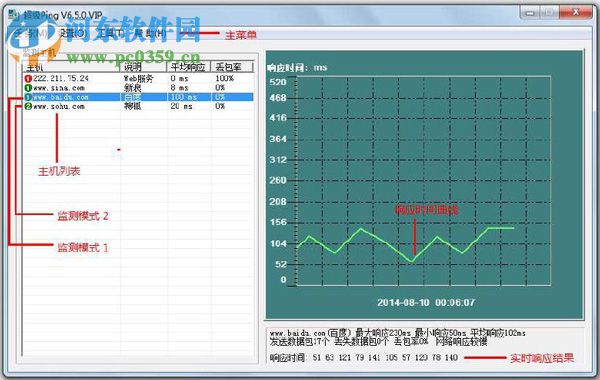This screenshot has width=600, height=380.
Task: Click the 响应时间 values line in result panel
Action: pos(364,358)
